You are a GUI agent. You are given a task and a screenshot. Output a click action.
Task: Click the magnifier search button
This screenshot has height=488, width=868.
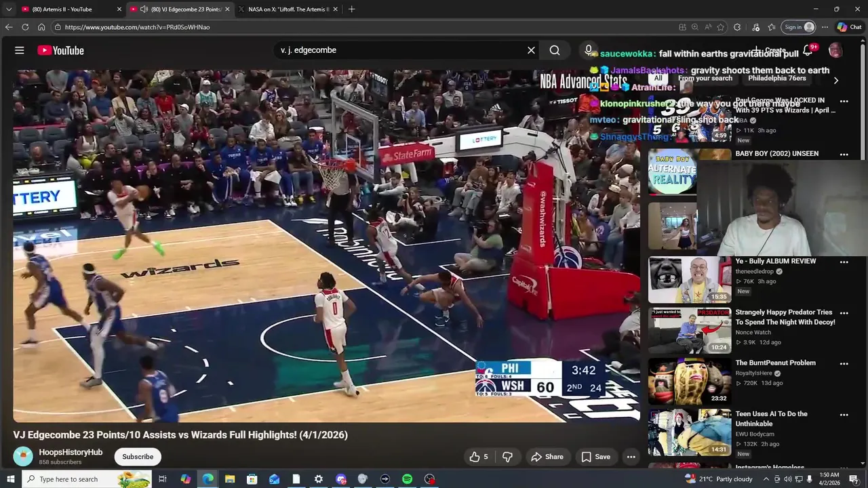555,50
